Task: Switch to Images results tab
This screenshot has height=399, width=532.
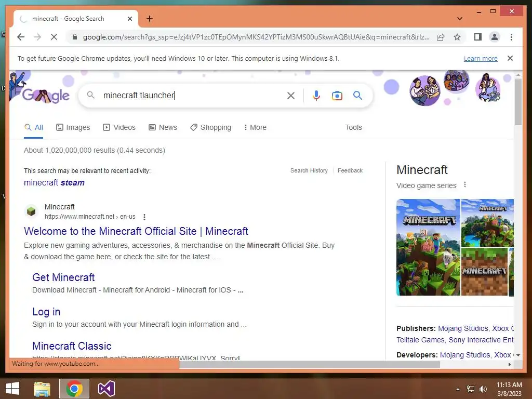Action: tap(73, 127)
